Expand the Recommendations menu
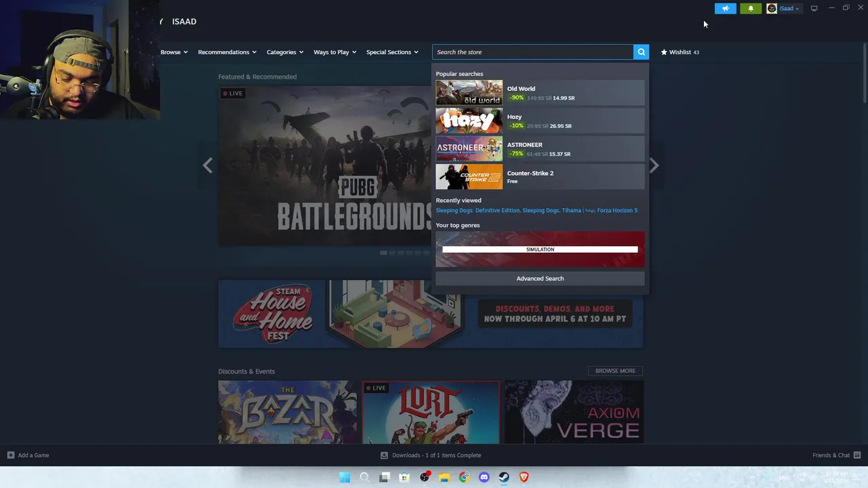The image size is (868, 488). [227, 52]
